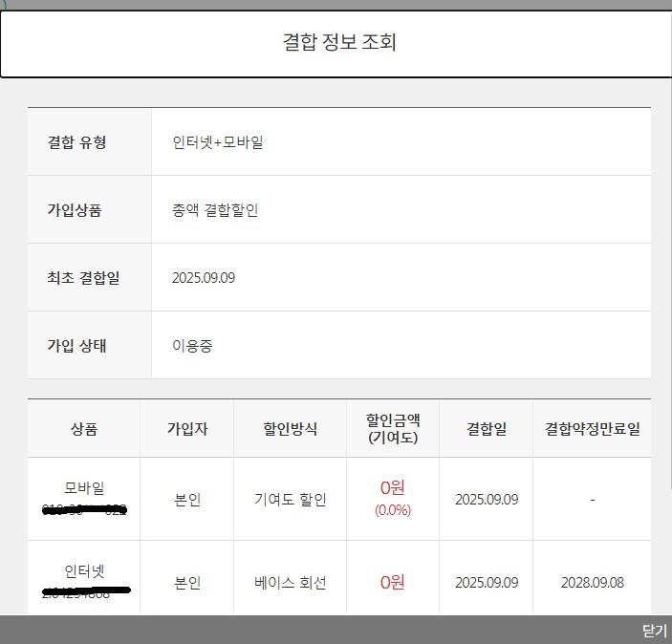Screen dimensions: 672x644
Task: Select the 가입상품 row label
Action: [75, 210]
